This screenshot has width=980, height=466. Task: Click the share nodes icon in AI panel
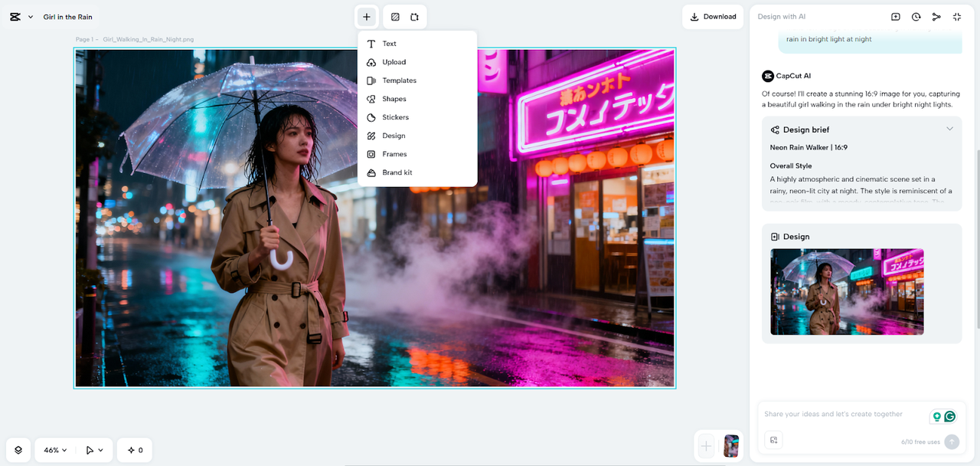pyautogui.click(x=936, y=17)
